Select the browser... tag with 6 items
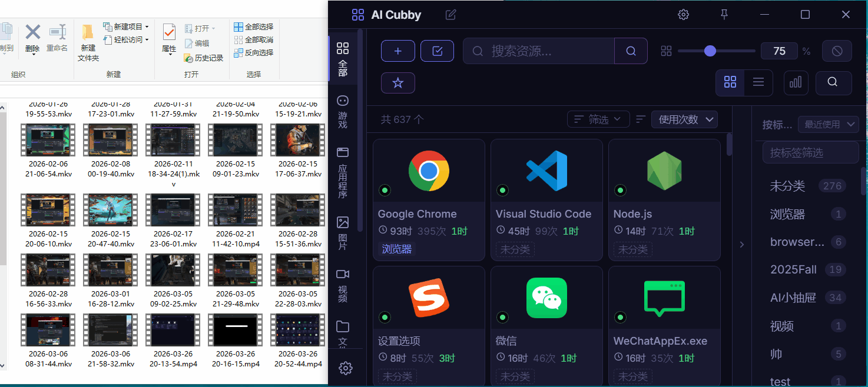 point(808,242)
